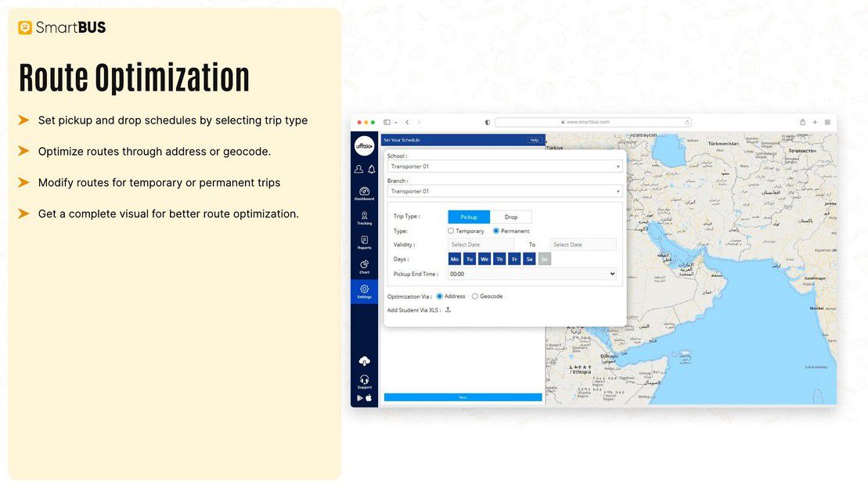868x488 pixels.
Task: Click the Validity start date field
Action: tap(481, 245)
